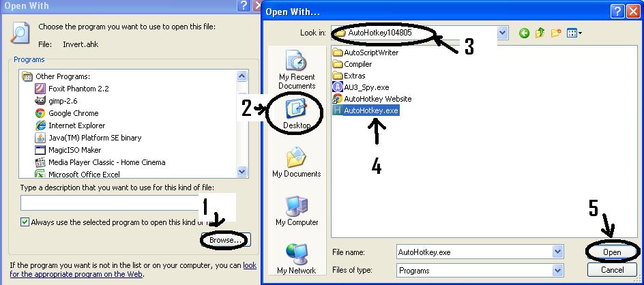Open My Documents in places bar

pyautogui.click(x=297, y=163)
